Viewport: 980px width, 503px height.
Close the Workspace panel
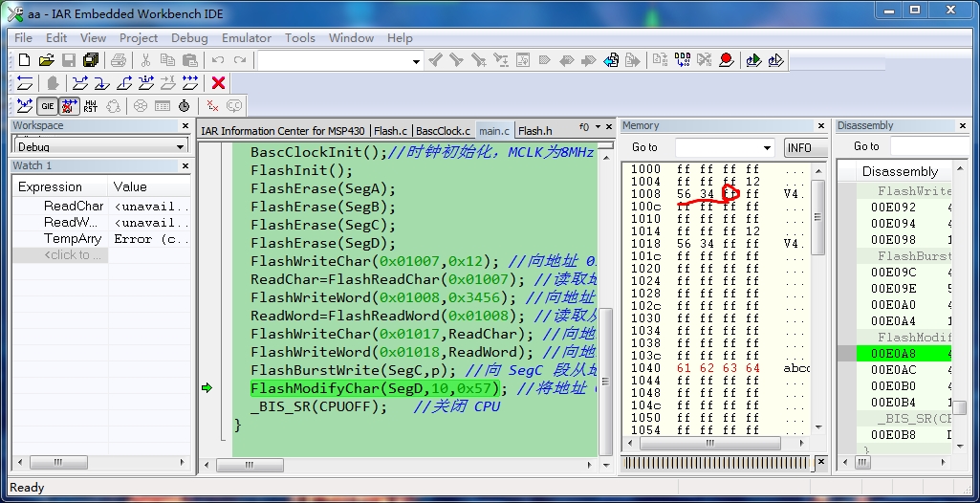(x=185, y=125)
